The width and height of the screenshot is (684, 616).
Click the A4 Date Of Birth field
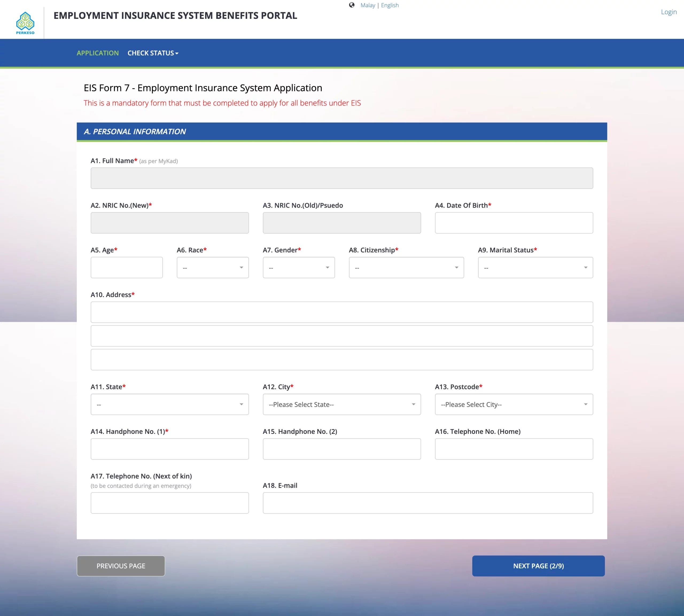(514, 223)
